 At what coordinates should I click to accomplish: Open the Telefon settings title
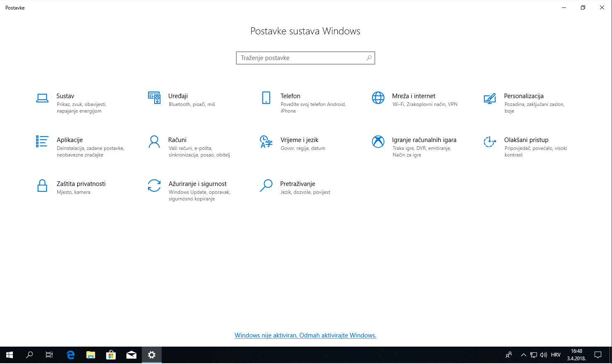click(x=290, y=96)
